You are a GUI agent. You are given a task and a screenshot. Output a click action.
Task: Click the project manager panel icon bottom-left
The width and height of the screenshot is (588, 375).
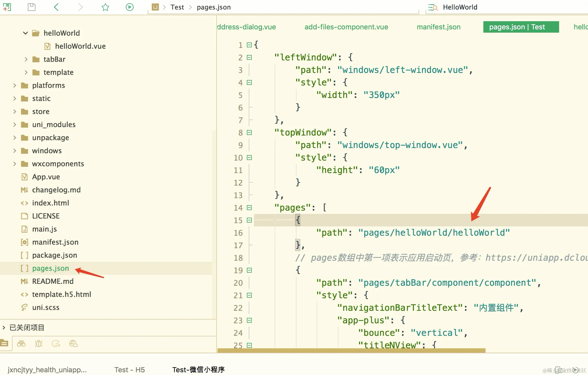coord(4,343)
